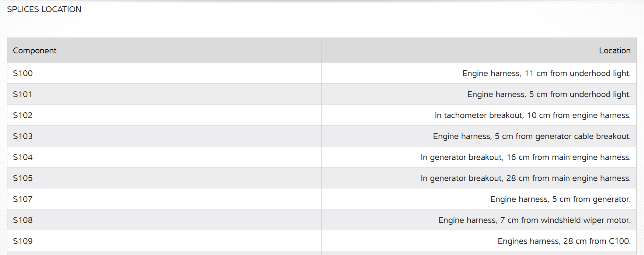
Task: Click the '28 cm from main engine harness' location
Action: pyautogui.click(x=568, y=178)
